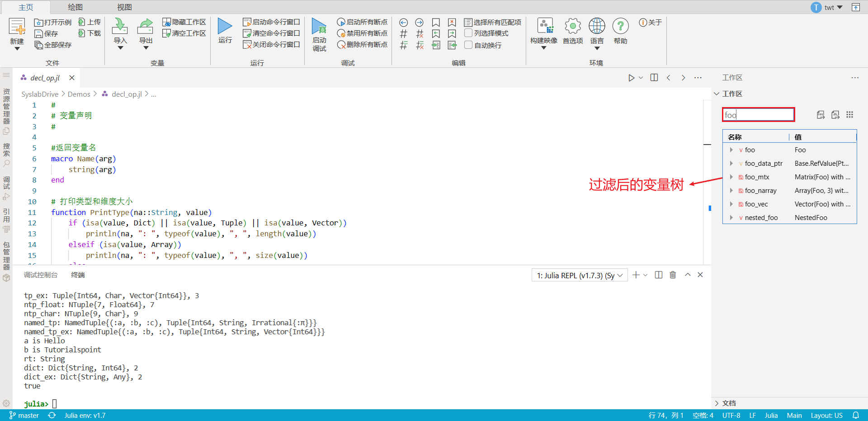Click the navigate forward arrow in 编辑 group
868x421 pixels.
click(420, 22)
